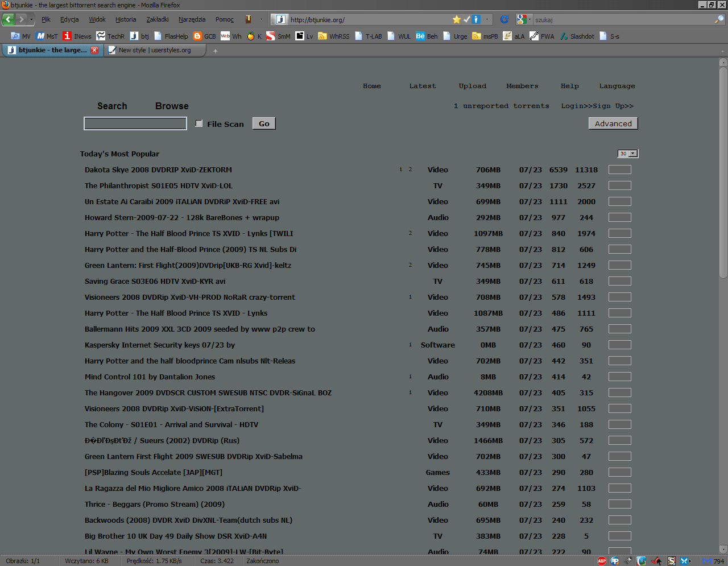Open the TechR bookmark
The width and height of the screenshot is (728, 566).
click(x=110, y=36)
